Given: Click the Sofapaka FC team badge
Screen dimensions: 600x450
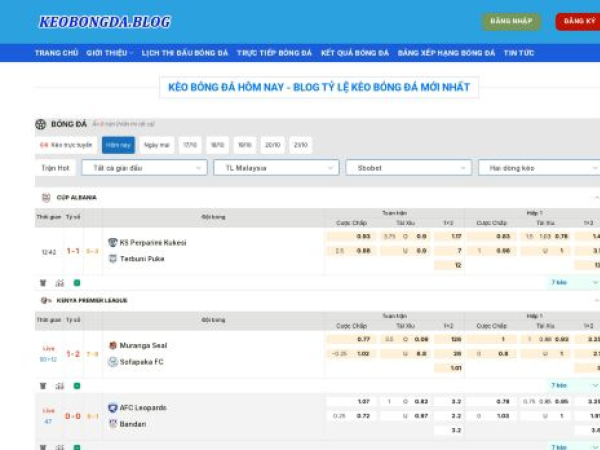Looking at the screenshot, I should coord(113,361).
